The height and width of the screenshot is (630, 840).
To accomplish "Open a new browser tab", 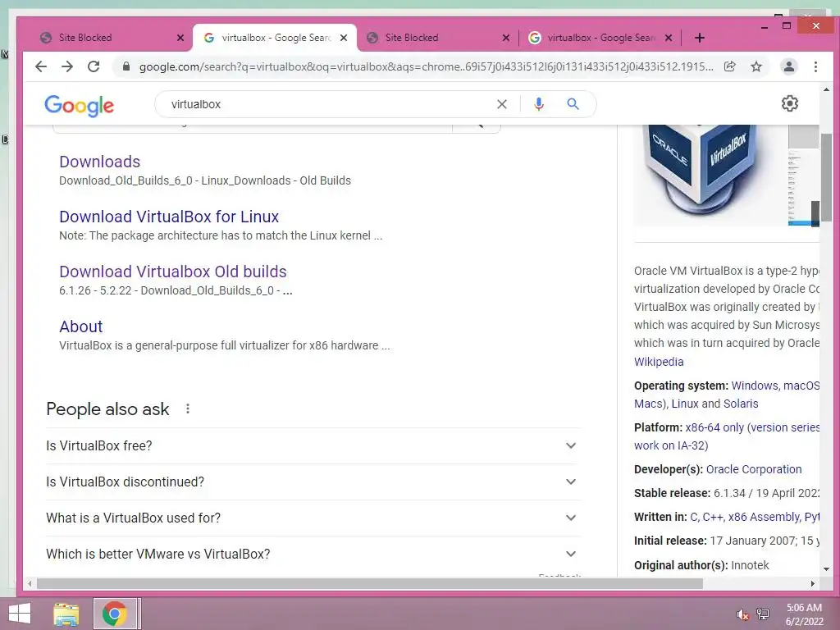I will pyautogui.click(x=699, y=38).
